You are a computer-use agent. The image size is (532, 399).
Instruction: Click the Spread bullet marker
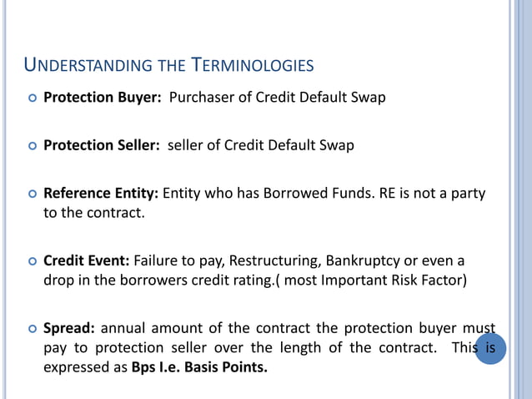33,329
